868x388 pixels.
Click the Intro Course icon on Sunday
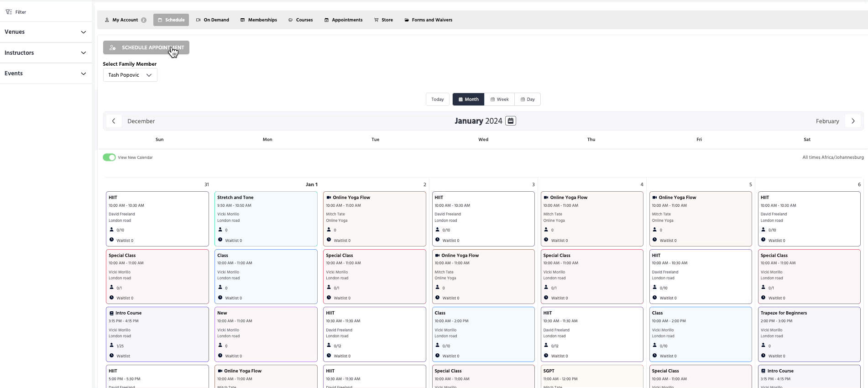click(111, 313)
